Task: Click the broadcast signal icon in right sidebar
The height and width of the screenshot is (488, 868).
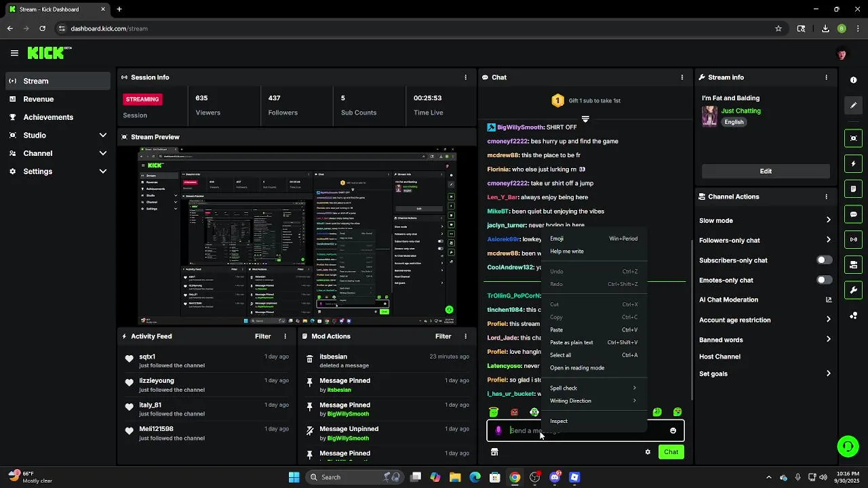Action: [853, 239]
